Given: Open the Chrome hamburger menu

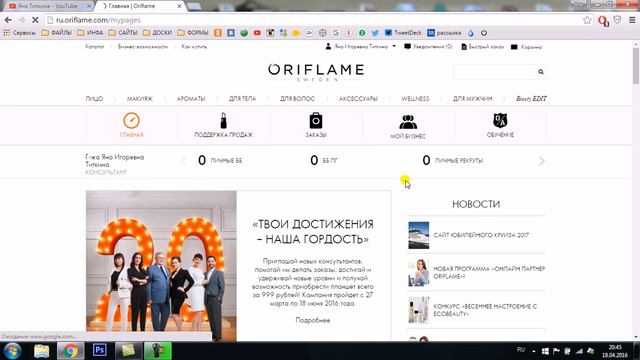Looking at the screenshot, I should 632,20.
